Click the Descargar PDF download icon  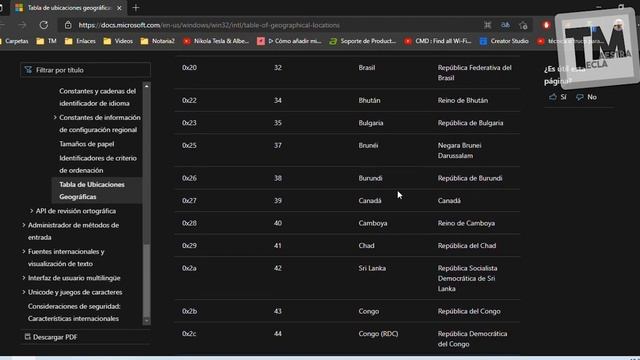coord(27,337)
